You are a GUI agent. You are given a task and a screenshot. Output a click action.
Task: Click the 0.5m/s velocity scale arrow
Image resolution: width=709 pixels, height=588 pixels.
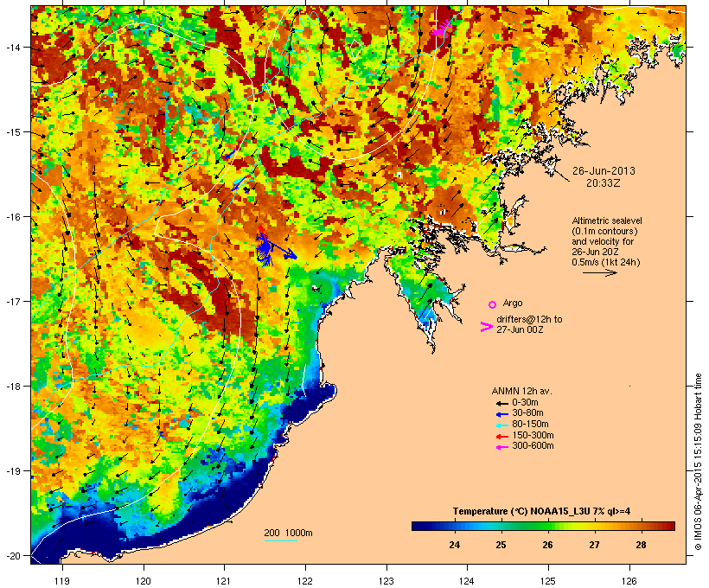pos(599,272)
